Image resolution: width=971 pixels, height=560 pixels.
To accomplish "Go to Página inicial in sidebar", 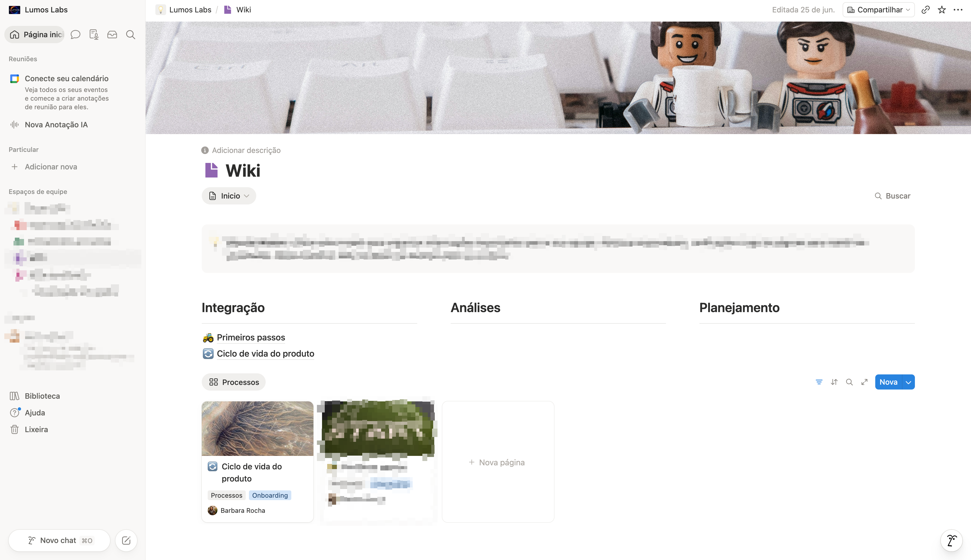I will (x=35, y=35).
